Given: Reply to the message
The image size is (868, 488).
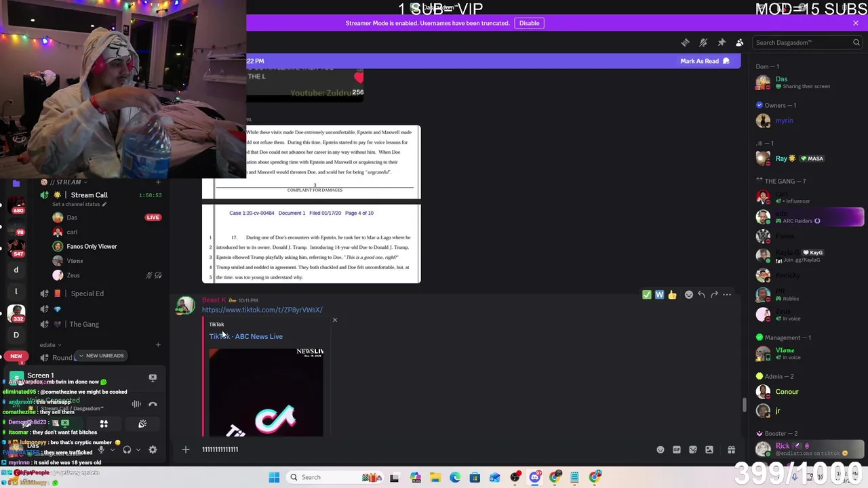Looking at the screenshot, I should click(x=701, y=295).
